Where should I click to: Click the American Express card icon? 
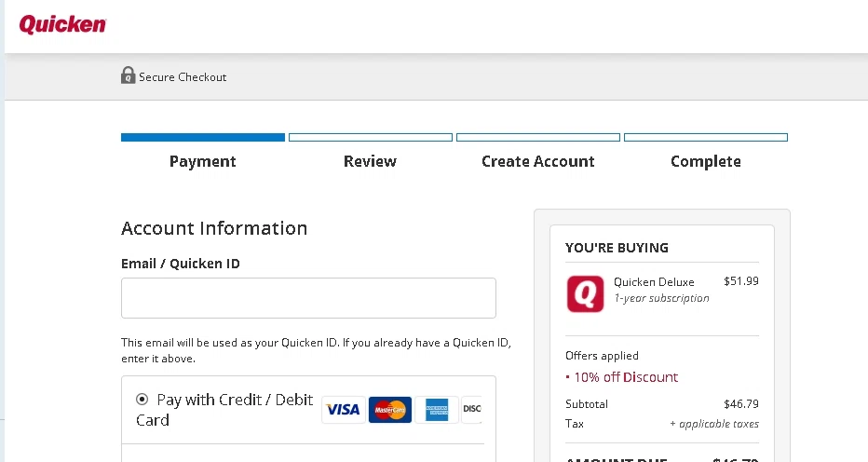tap(436, 410)
